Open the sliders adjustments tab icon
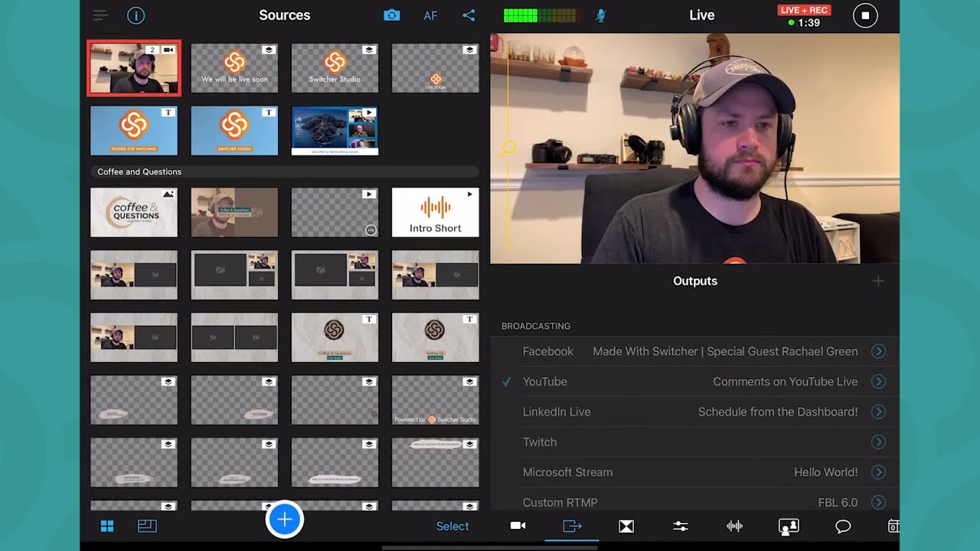The height and width of the screenshot is (551, 980). pyautogui.click(x=681, y=526)
